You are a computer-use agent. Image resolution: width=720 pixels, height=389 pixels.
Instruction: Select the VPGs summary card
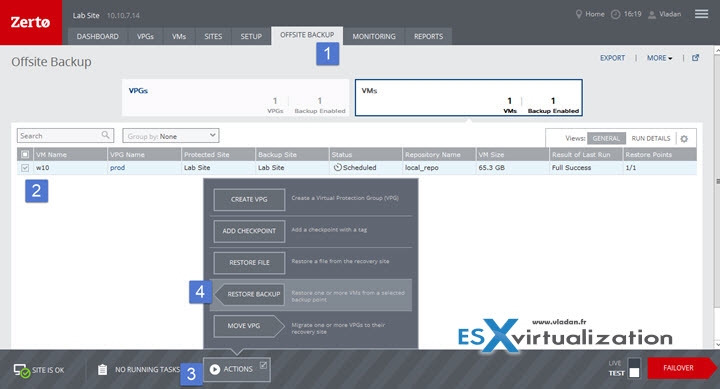tap(236, 97)
